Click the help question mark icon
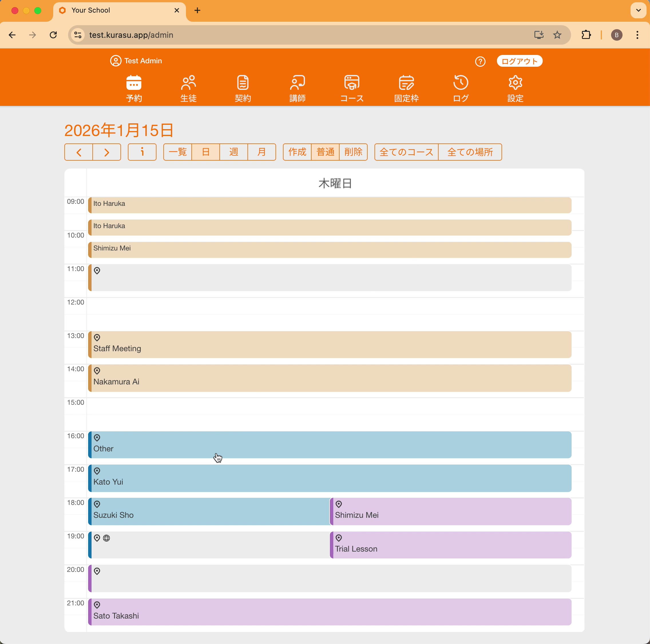650x644 pixels. tap(480, 61)
